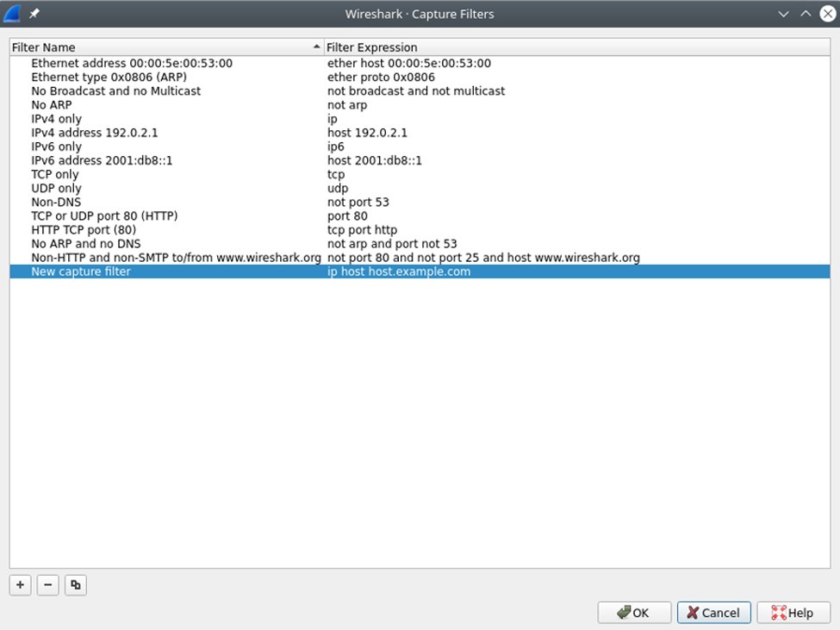
Task: Click the pin icon in the title bar
Action: click(33, 13)
